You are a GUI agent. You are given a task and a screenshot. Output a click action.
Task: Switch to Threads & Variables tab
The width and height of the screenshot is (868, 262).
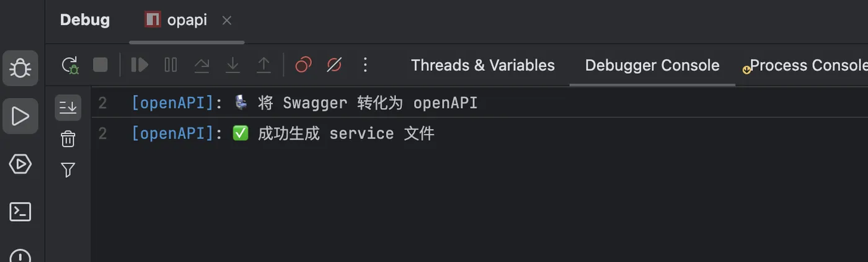pos(482,65)
